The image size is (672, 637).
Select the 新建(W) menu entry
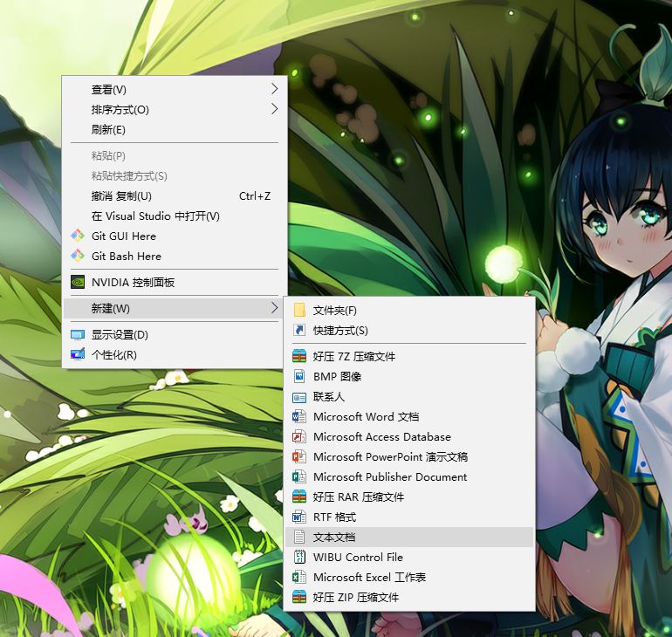(175, 308)
